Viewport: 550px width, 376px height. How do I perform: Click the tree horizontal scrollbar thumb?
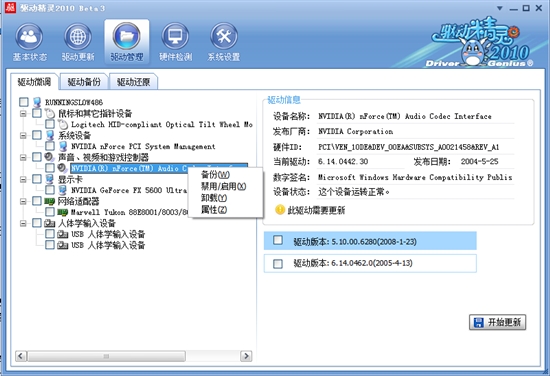(106, 356)
